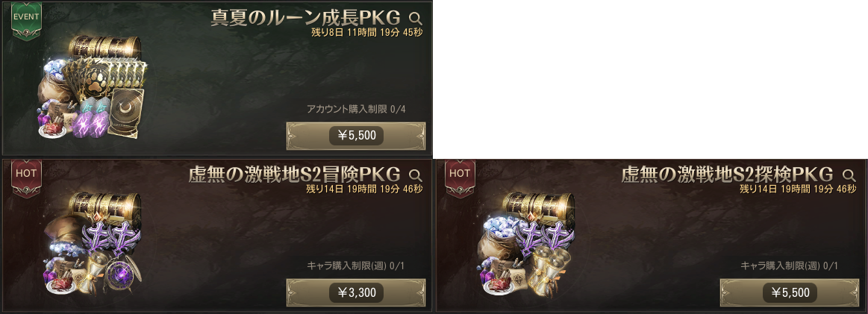The image size is (868, 314).
Task: Open the 虚無の激戦地S2冒険PKG title
Action: click(x=295, y=175)
